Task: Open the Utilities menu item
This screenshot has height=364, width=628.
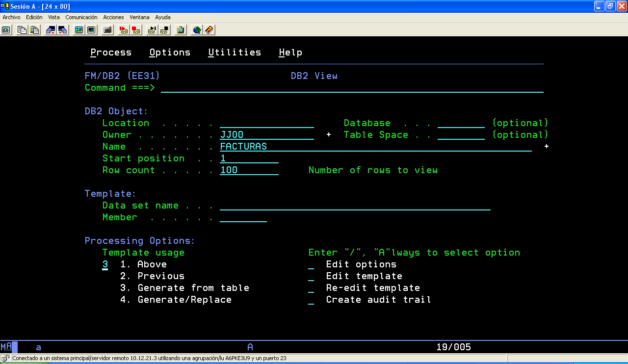Action: click(x=235, y=52)
